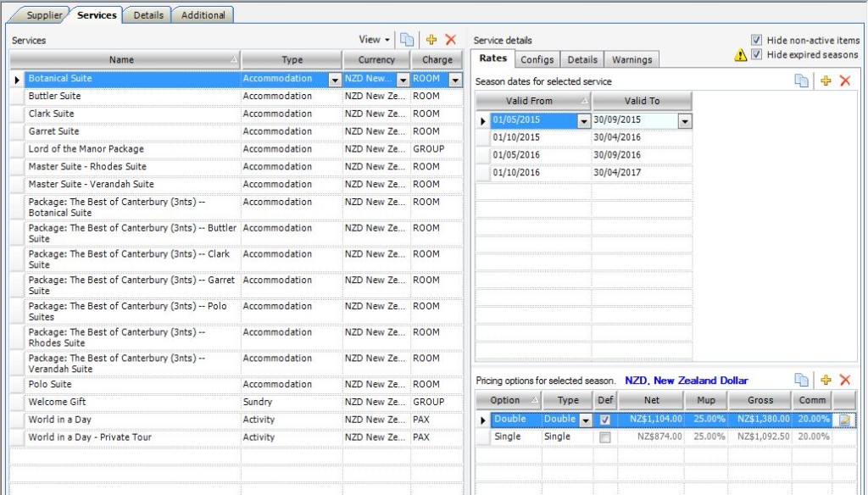Click the warning triangle beside Hide expired seasons

point(740,53)
